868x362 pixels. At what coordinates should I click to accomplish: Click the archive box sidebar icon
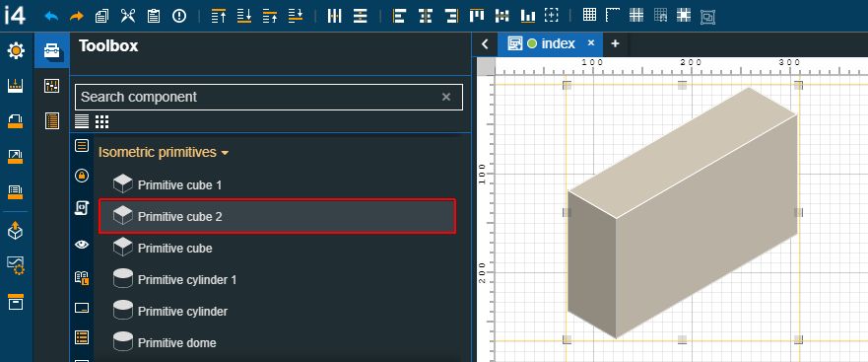tap(16, 302)
